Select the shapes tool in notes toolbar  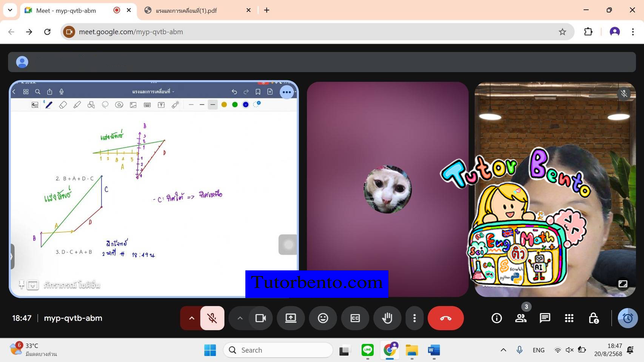pyautogui.click(x=91, y=105)
